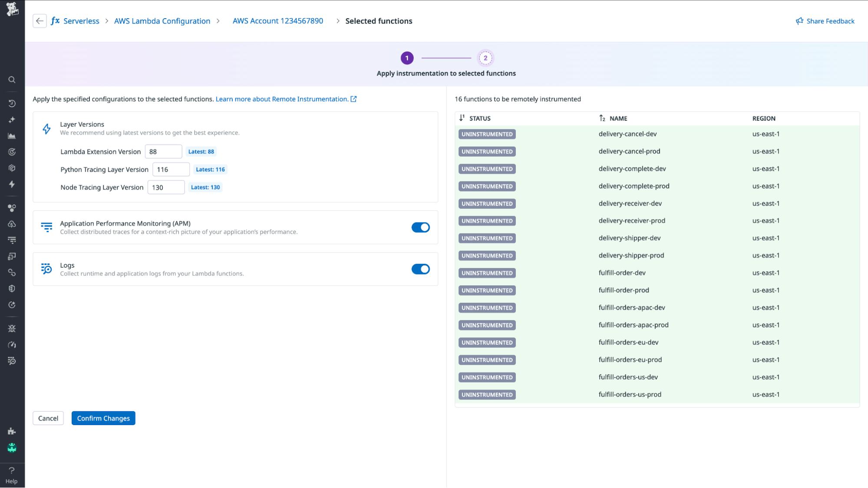Click the back arrow next to Serverless breadcrumb
The width and height of the screenshot is (868, 488).
pos(40,21)
